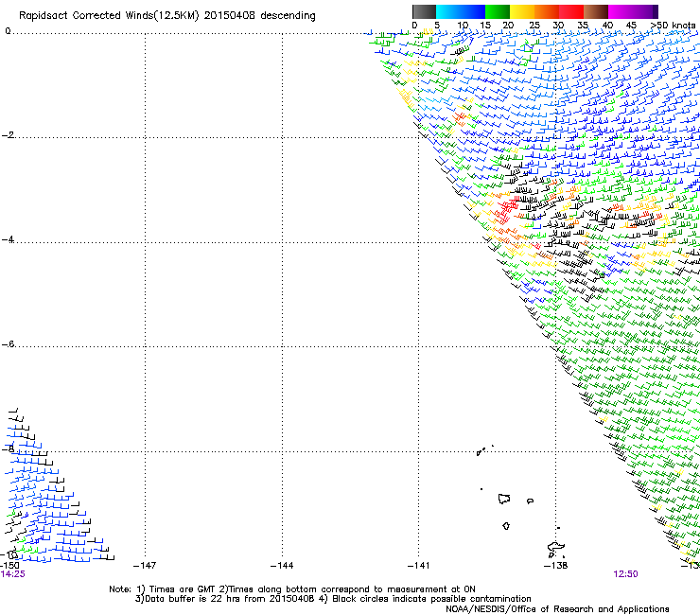Click the word 'descending' in the title
The width and height of the screenshot is (700, 615).
(288, 16)
